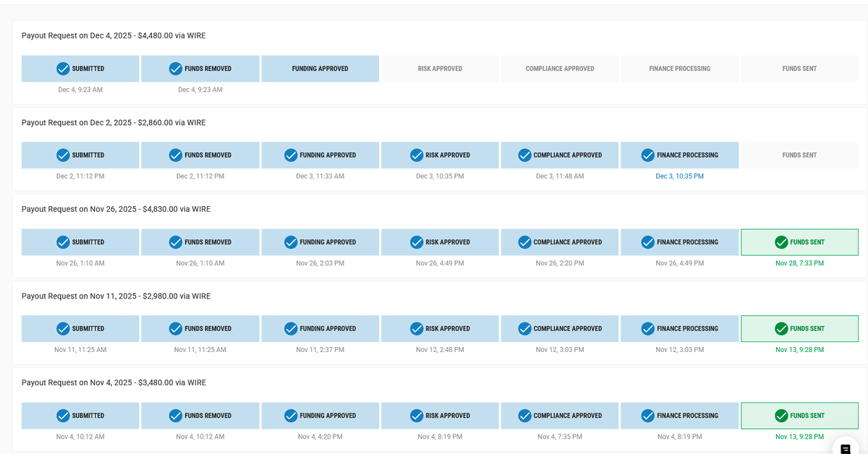868x454 pixels.
Task: Select the pending Funds Sent step of Dec 2 payout
Action: (799, 155)
